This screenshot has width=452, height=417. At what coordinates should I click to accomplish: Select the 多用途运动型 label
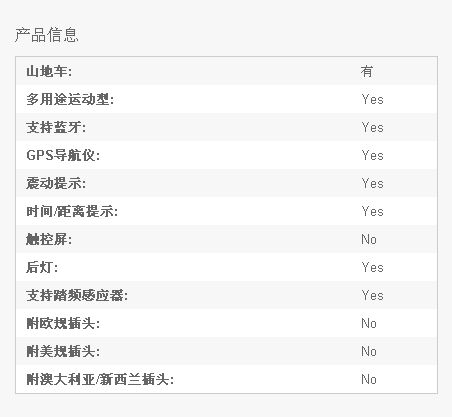click(x=70, y=99)
